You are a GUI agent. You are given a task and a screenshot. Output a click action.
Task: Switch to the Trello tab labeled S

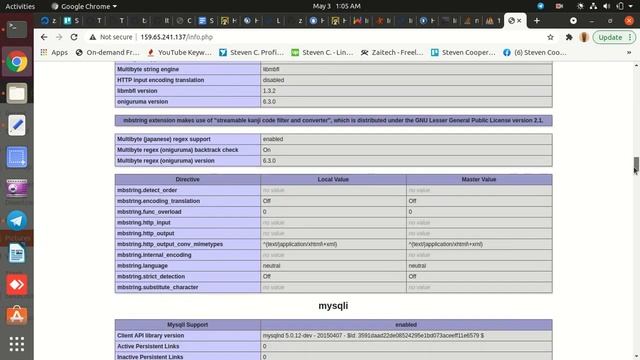(x=71, y=20)
